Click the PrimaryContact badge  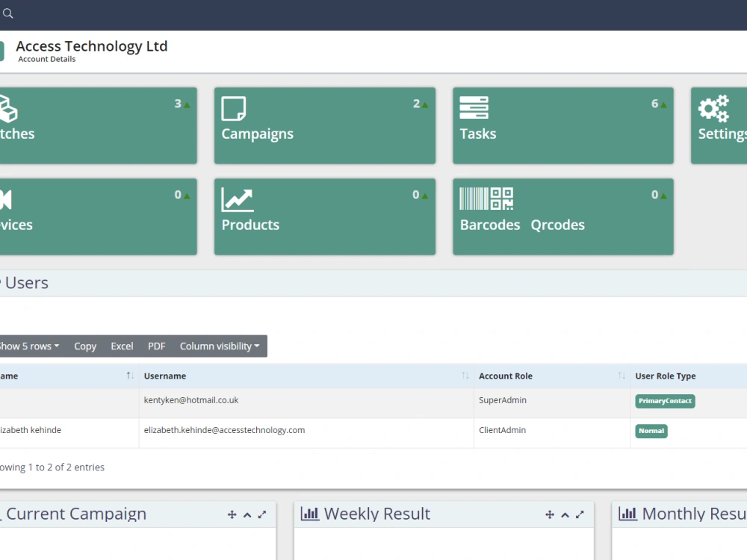pyautogui.click(x=665, y=401)
